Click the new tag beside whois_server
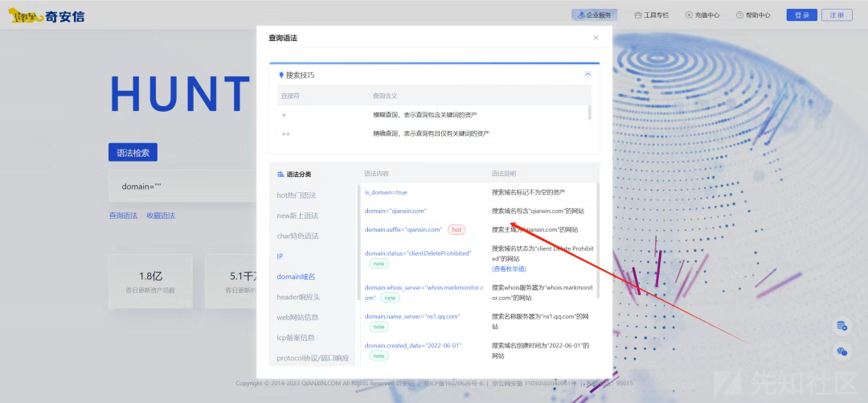The width and height of the screenshot is (868, 403). coord(390,298)
